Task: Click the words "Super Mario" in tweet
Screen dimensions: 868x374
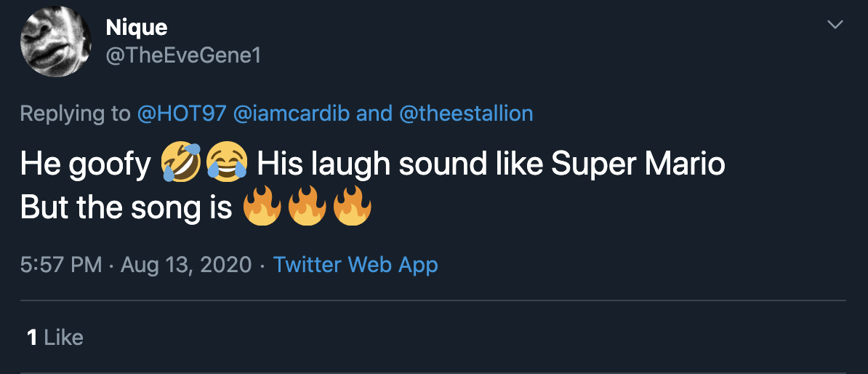Action: (x=638, y=165)
